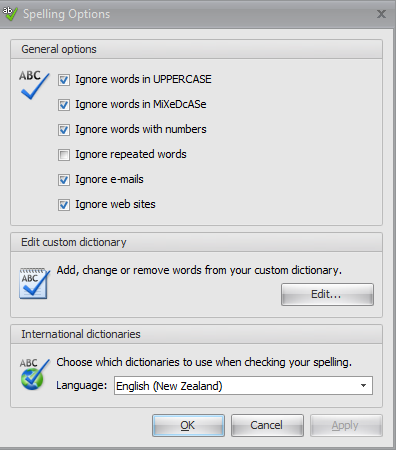Click the Edit custom dictionary header
The height and width of the screenshot is (452, 396).
[x=196, y=242]
